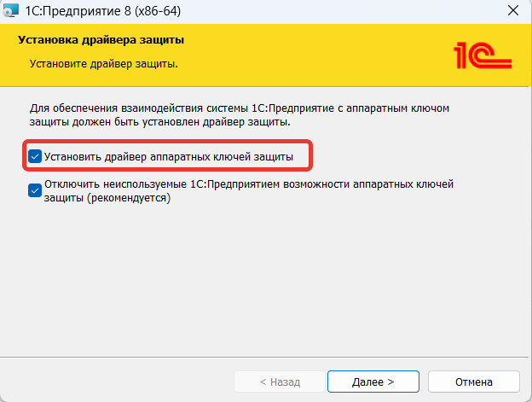This screenshot has width=532, height=402.
Task: Click the blank title bar area
Action: 341,12
